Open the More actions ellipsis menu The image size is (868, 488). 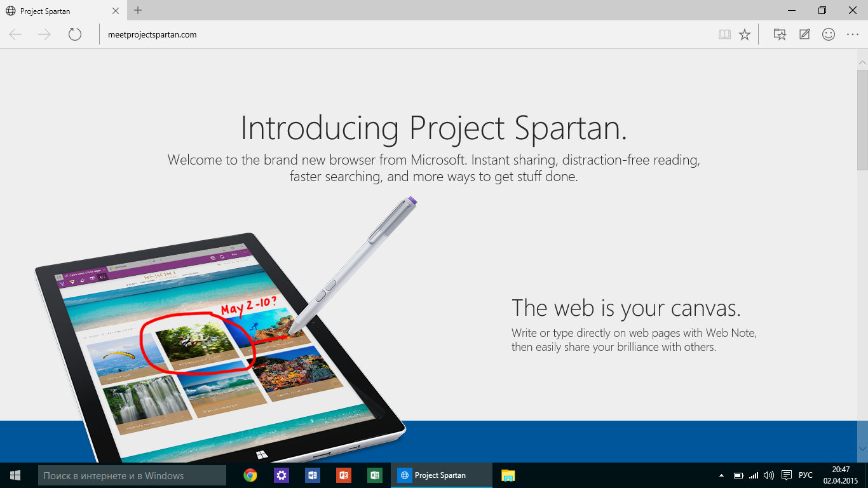point(853,34)
